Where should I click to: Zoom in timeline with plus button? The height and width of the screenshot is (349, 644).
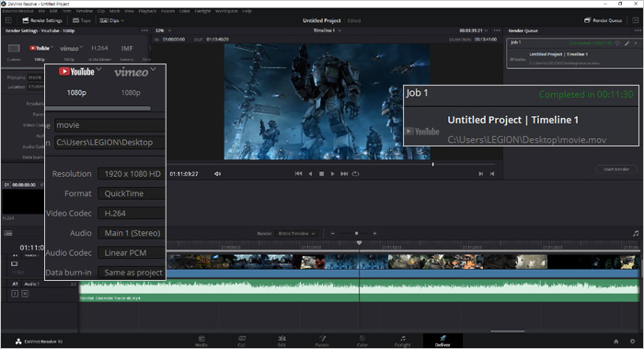click(374, 233)
